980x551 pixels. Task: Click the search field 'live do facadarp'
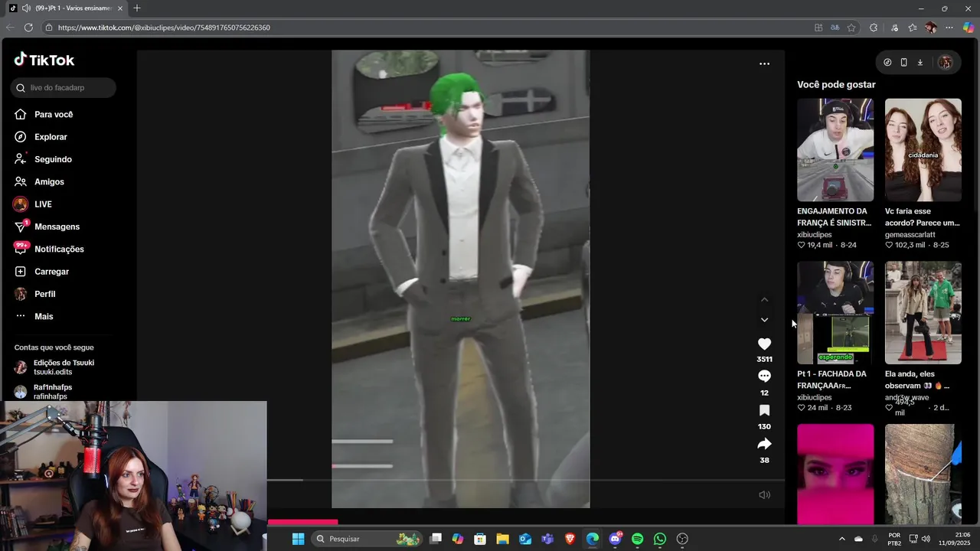point(64,88)
